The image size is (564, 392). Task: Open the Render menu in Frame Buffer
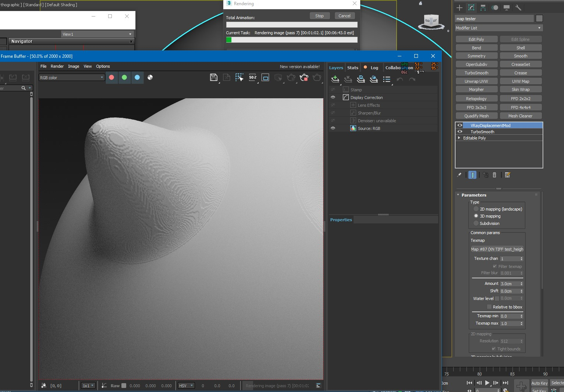click(x=57, y=66)
